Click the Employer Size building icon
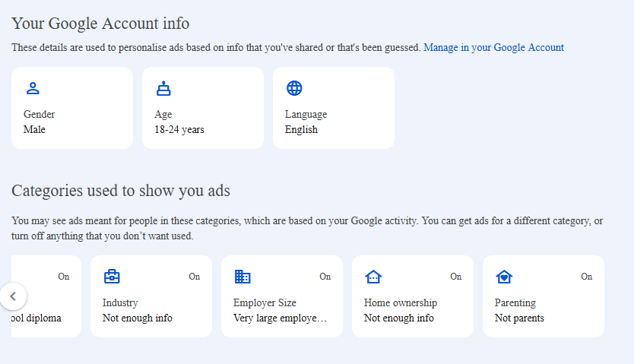The image size is (634, 364). pos(243,277)
